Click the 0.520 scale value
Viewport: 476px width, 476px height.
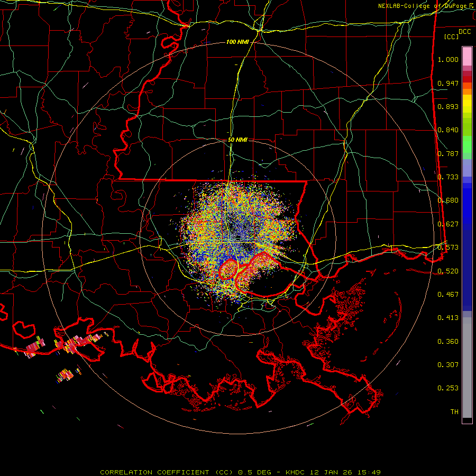448,271
